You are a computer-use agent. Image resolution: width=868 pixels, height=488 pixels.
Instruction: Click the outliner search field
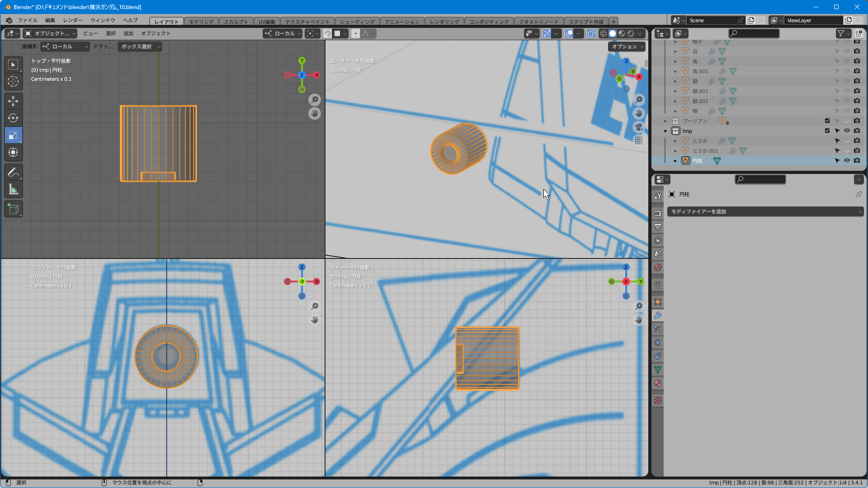pyautogui.click(x=754, y=33)
